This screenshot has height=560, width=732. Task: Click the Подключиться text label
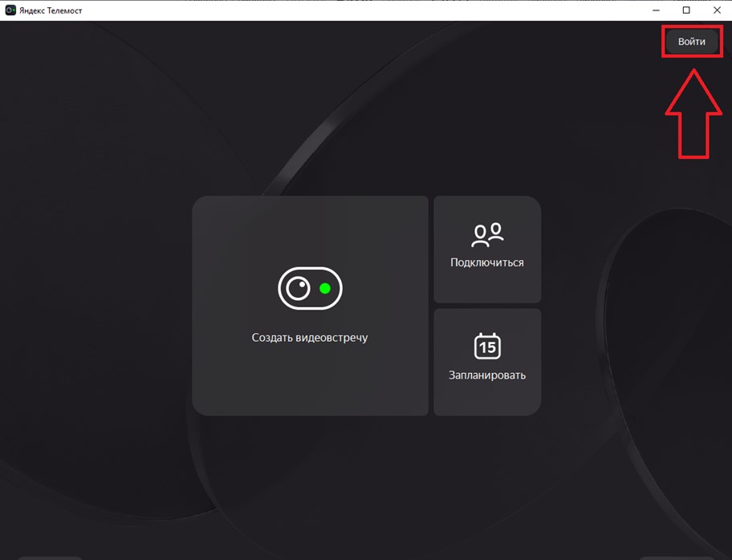click(487, 262)
